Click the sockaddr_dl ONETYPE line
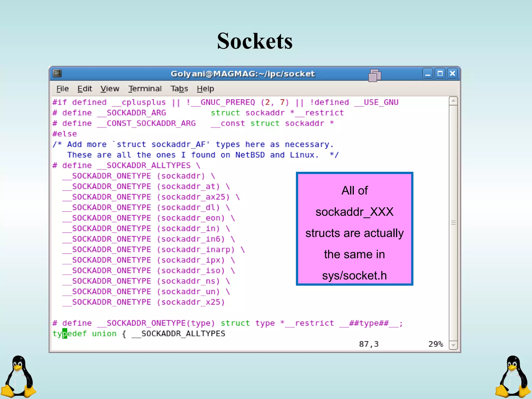This screenshot has width=532, height=399. tap(146, 208)
